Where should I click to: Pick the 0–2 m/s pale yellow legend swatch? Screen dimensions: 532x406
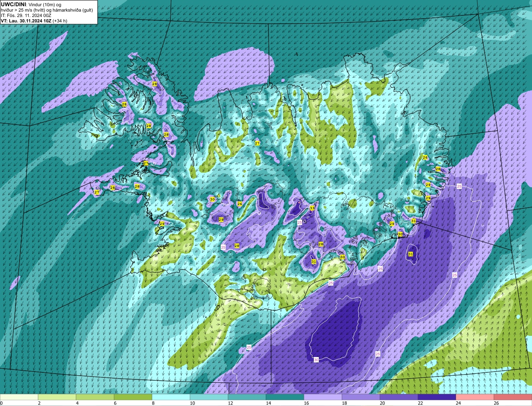19,397
